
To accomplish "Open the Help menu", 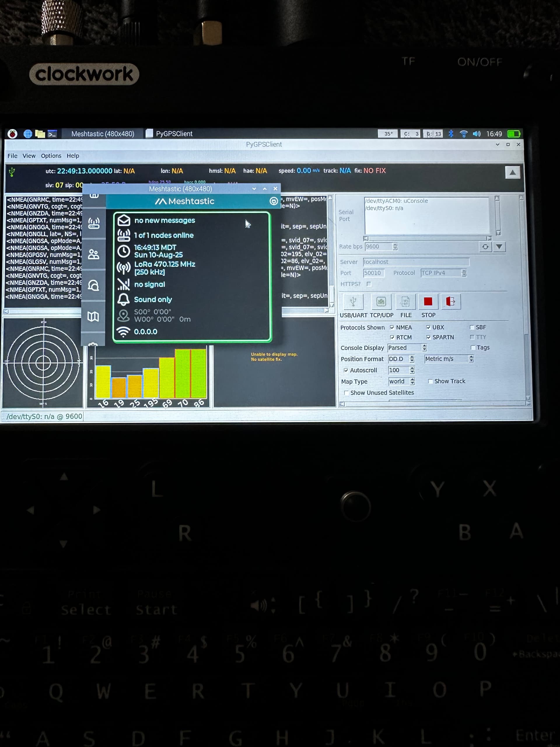I will tap(73, 156).
